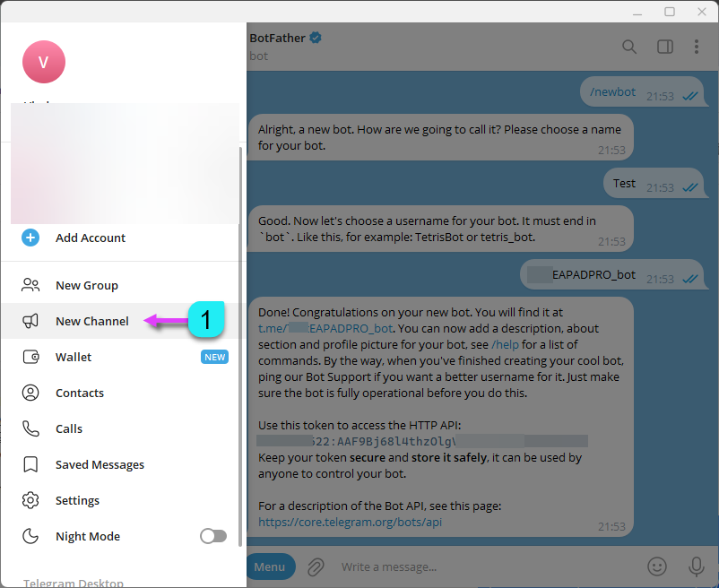The width and height of the screenshot is (719, 588).
Task: Click the Write a message input field
Action: click(x=486, y=566)
